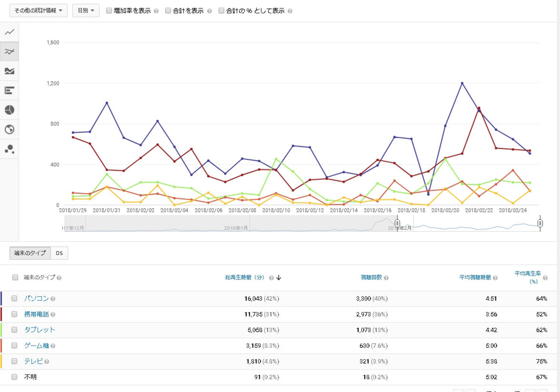Sort by 視聴回数 column header

tap(371, 277)
